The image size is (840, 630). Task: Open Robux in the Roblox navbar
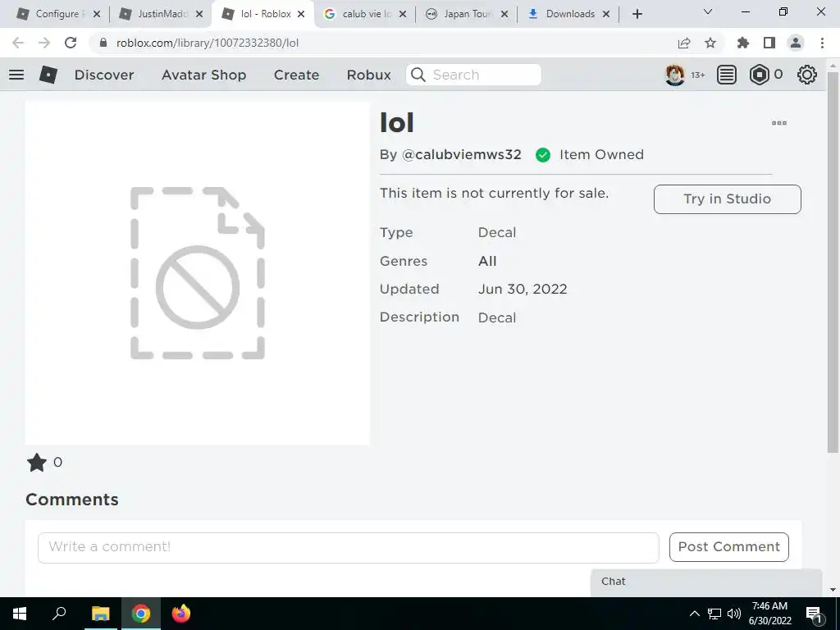[x=368, y=75]
